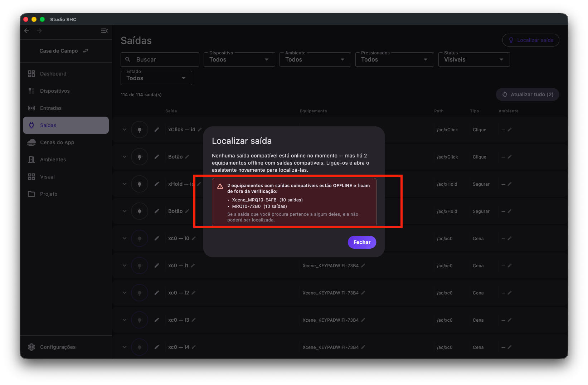Image resolution: width=588 pixels, height=385 pixels.
Task: Edit equipment name pencil on xc0 — I4 row
Action: [x=363, y=347]
